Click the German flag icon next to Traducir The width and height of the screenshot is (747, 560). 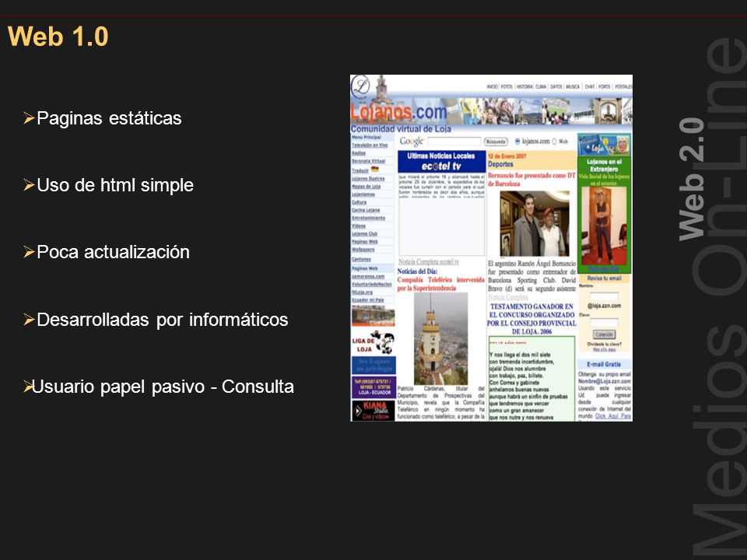[x=375, y=169]
